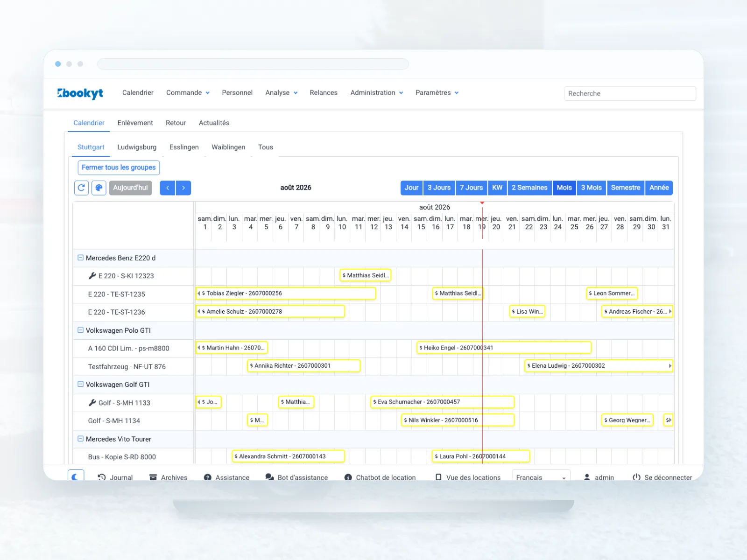
Task: Open Assistance help
Action: coord(227,477)
